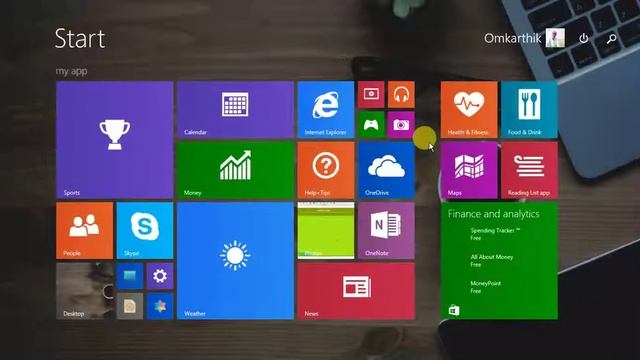The height and width of the screenshot is (360, 640).
Task: Open the Photos tile
Action: click(x=326, y=231)
